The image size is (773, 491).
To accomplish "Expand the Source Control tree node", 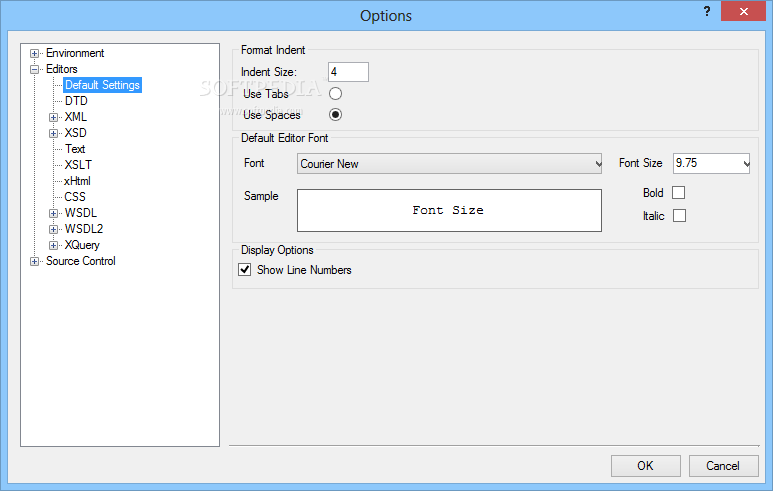I will click(34, 262).
